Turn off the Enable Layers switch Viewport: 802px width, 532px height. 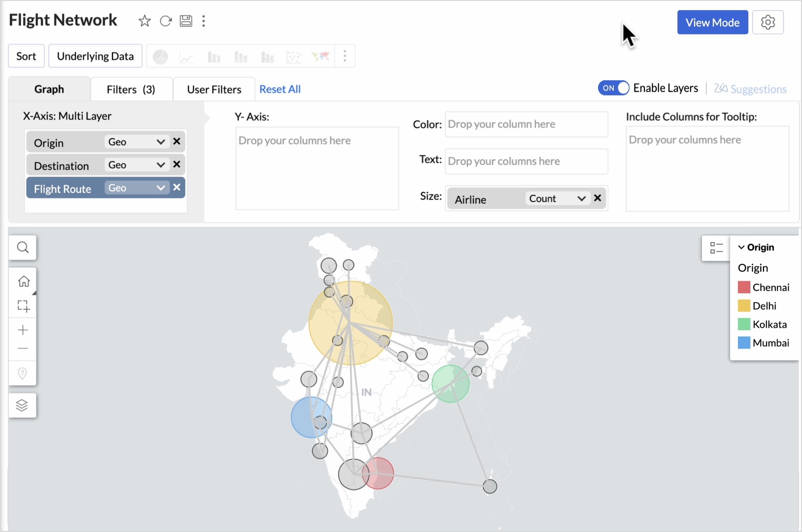[613, 88]
